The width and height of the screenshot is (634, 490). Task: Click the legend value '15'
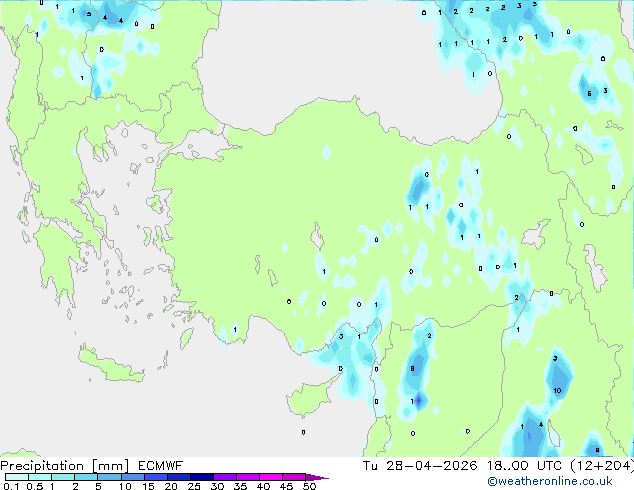[148, 486]
